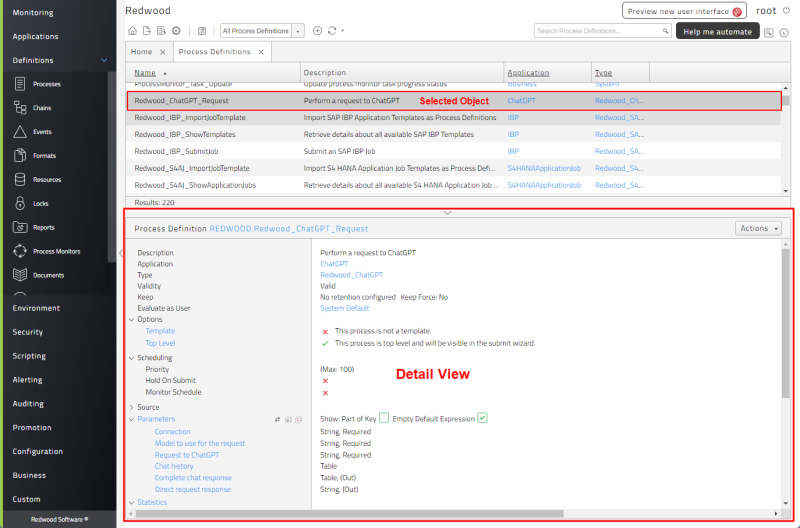Uncheck the Empty Default Expression checkbox
The image size is (800, 528).
tap(482, 418)
